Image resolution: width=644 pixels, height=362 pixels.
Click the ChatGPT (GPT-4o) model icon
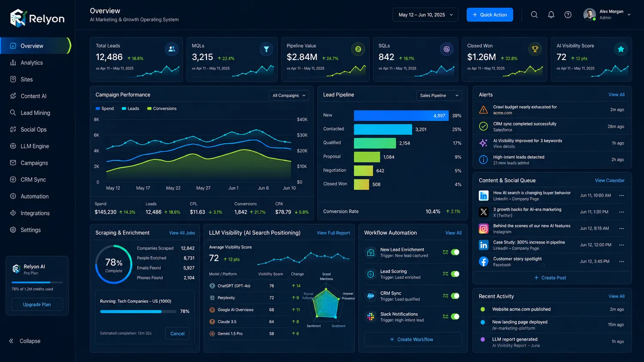point(212,286)
